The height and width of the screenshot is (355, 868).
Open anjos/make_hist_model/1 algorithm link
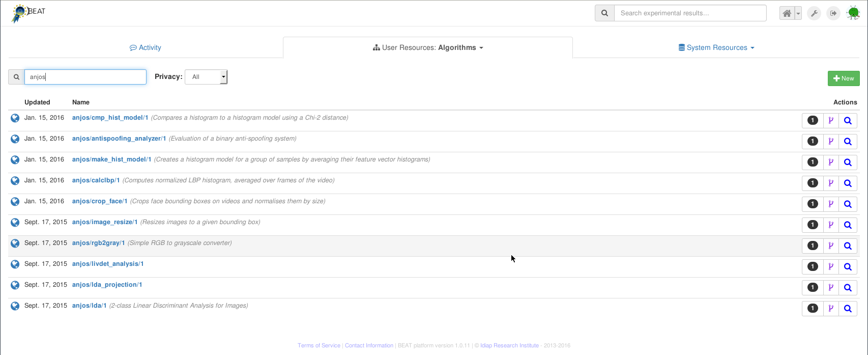112,159
